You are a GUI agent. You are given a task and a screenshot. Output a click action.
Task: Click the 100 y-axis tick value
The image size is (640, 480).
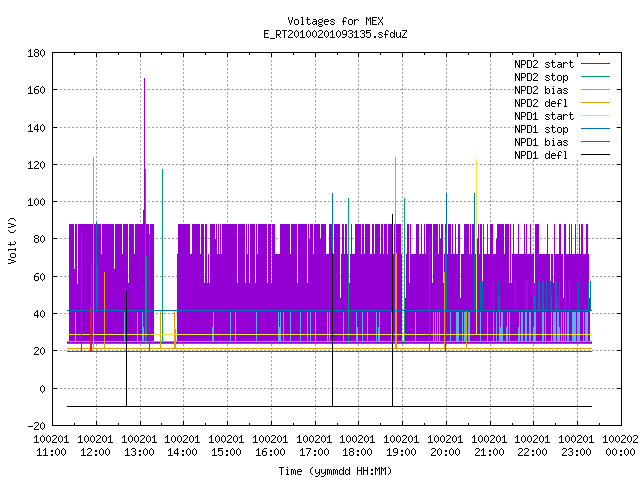coord(36,202)
